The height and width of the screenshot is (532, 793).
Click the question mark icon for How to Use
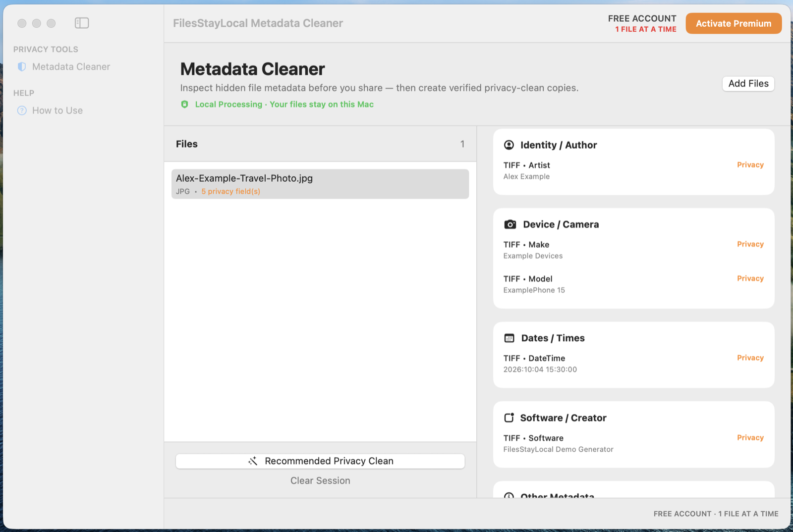click(22, 110)
